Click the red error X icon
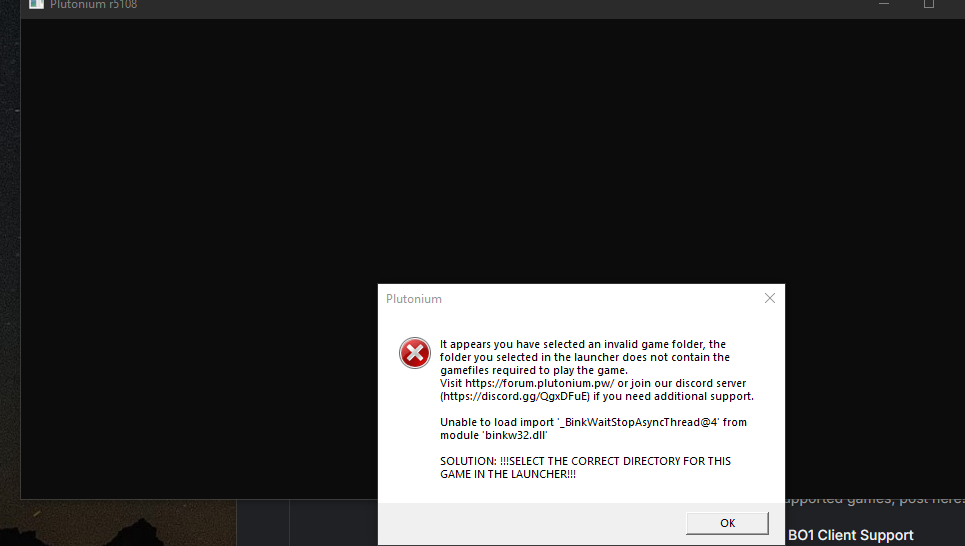 (x=414, y=353)
